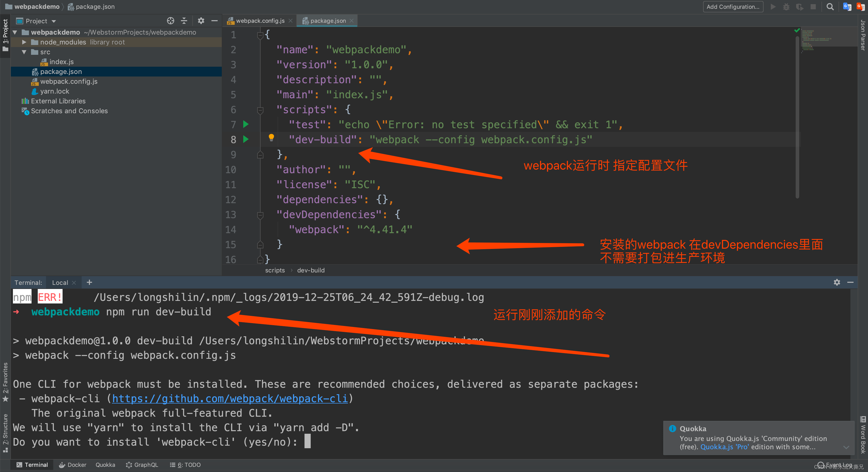Image resolution: width=868 pixels, height=472 pixels.
Task: Click the package.json breadcrumb in navigation bar
Action: pyautogui.click(x=91, y=7)
